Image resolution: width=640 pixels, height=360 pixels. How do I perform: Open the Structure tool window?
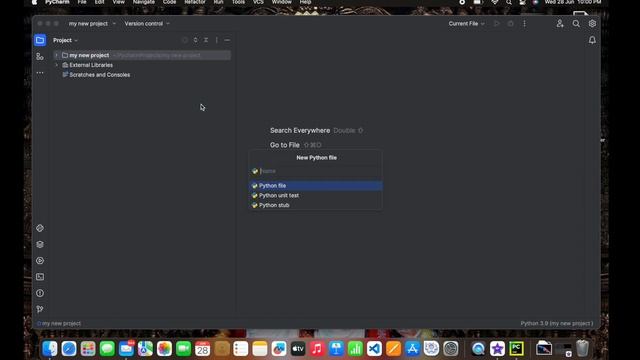click(40, 57)
